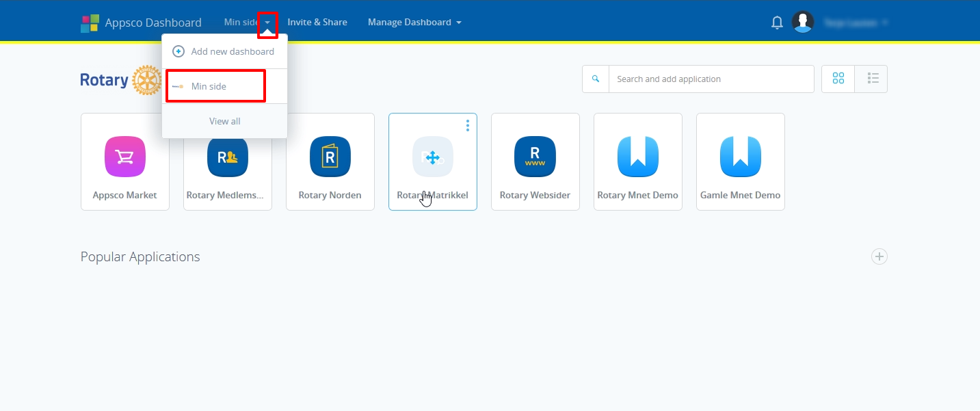This screenshot has height=411, width=980.
Task: Open the user name dropdown arrow
Action: click(884, 23)
